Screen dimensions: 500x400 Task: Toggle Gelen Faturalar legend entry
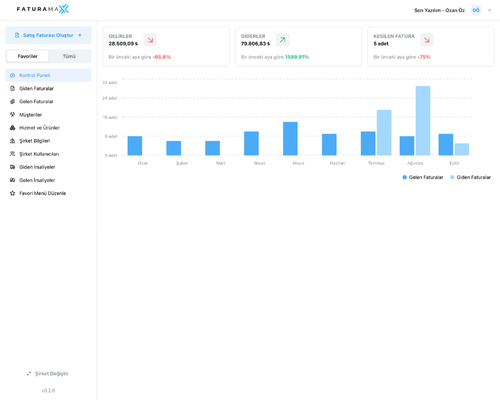(423, 177)
